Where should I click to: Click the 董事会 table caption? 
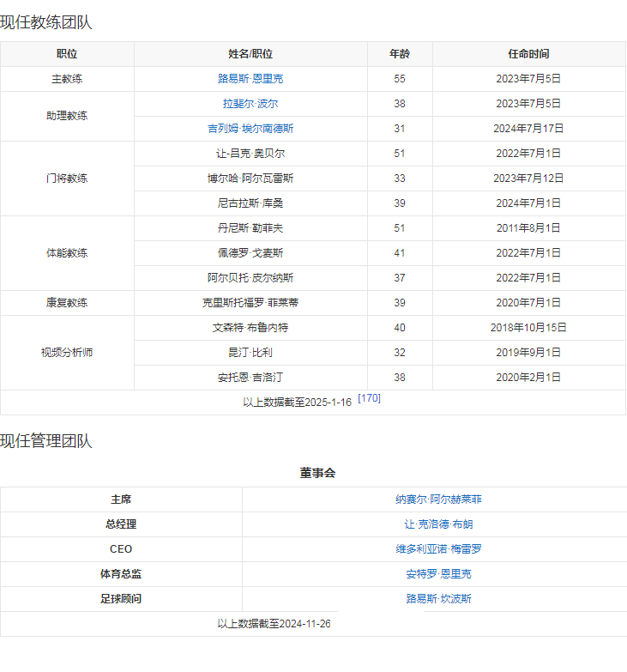[317, 474]
